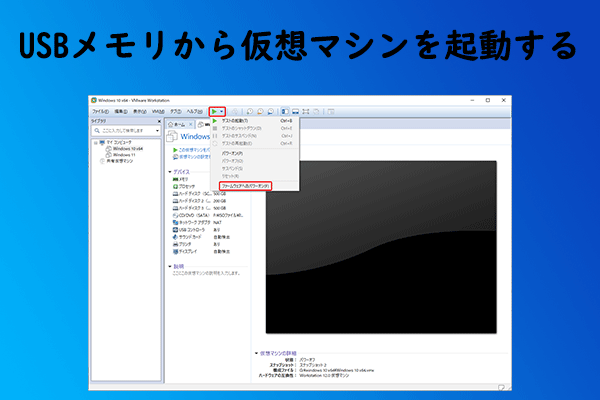Open the ヘルプ (Help) menu

coord(194,112)
